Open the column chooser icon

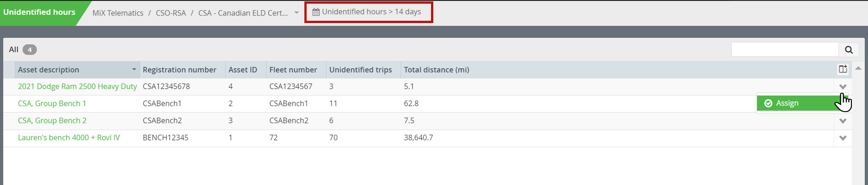click(843, 69)
